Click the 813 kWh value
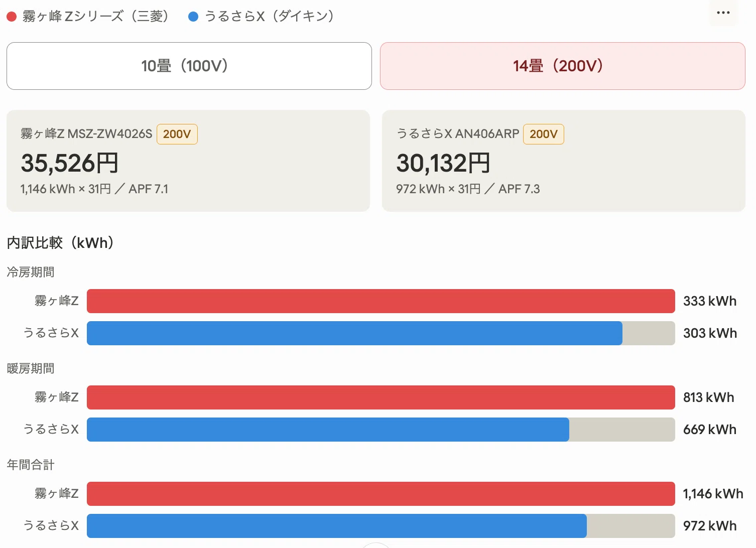 (709, 397)
